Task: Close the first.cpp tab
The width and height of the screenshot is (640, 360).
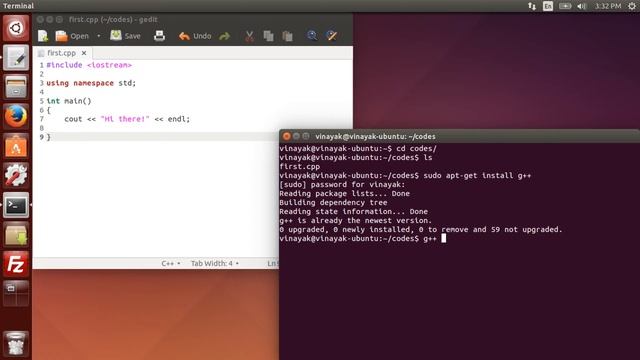Action: [x=84, y=53]
